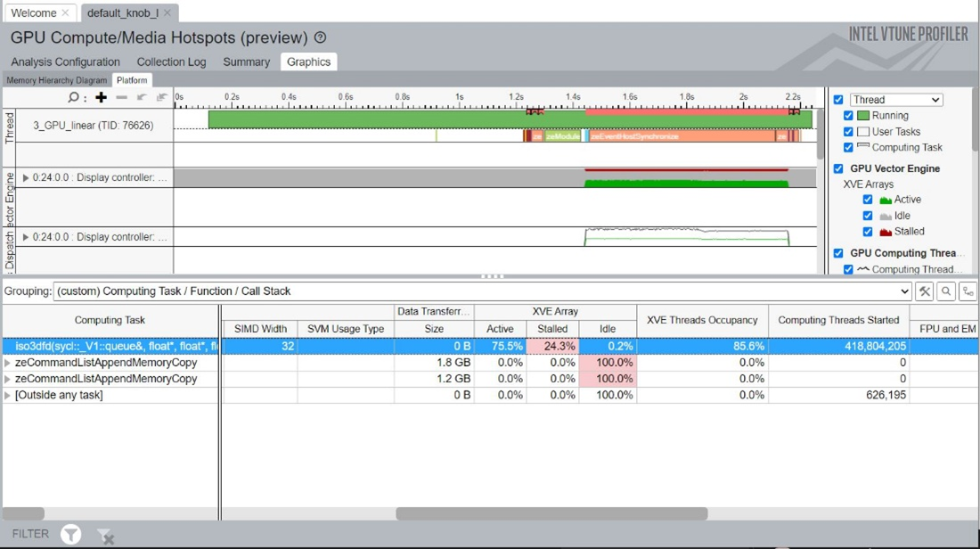
Task: Disable the Stalled XVE Arrays checkbox
Action: tap(867, 232)
